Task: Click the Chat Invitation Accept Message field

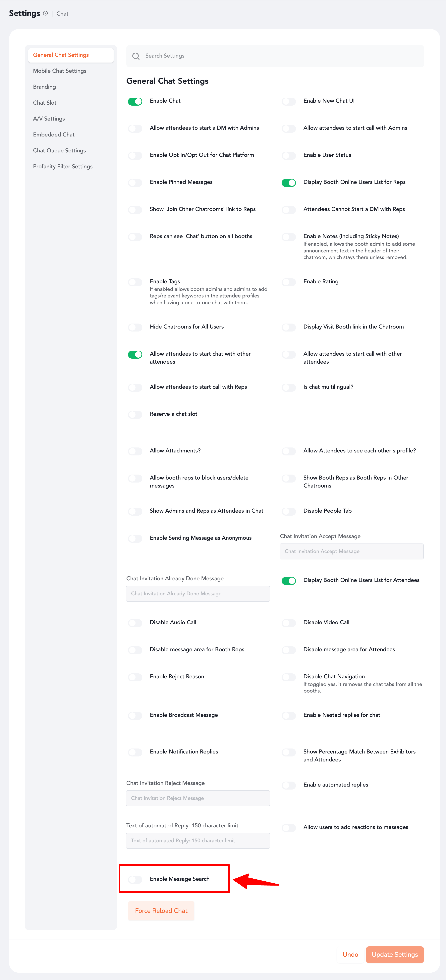Action: click(351, 551)
